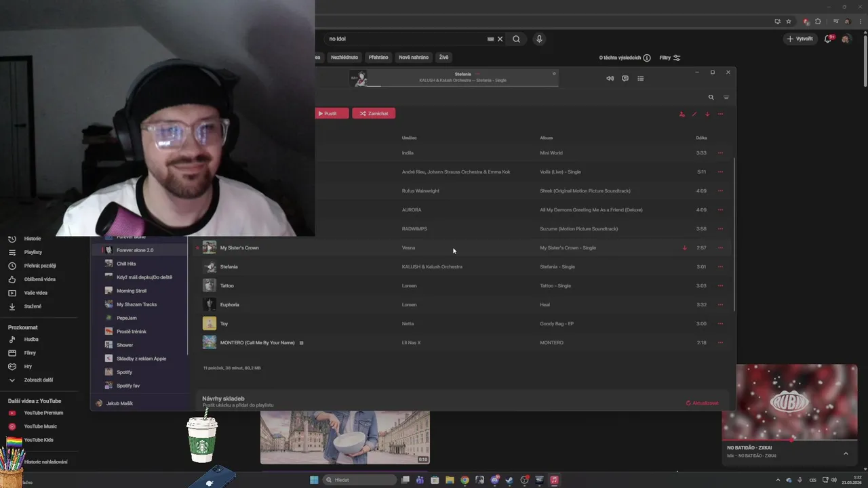This screenshot has width=868, height=488.
Task: Click the download arrow icon in playlist header
Action: tap(707, 114)
